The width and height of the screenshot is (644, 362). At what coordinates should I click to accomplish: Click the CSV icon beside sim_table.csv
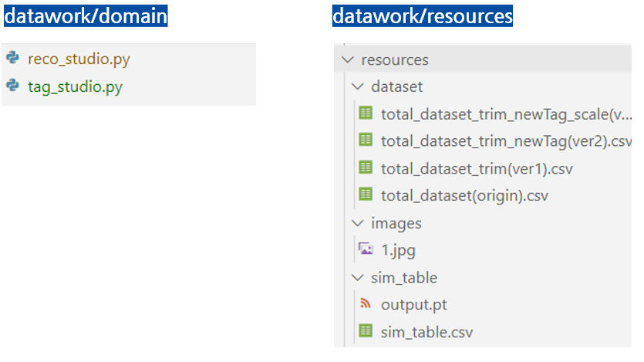coord(366,332)
